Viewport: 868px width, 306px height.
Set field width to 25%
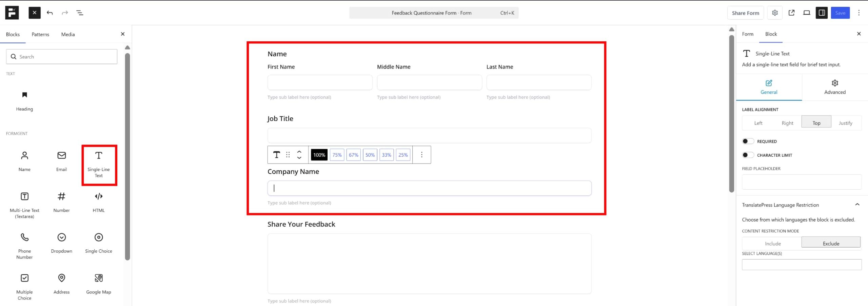403,155
